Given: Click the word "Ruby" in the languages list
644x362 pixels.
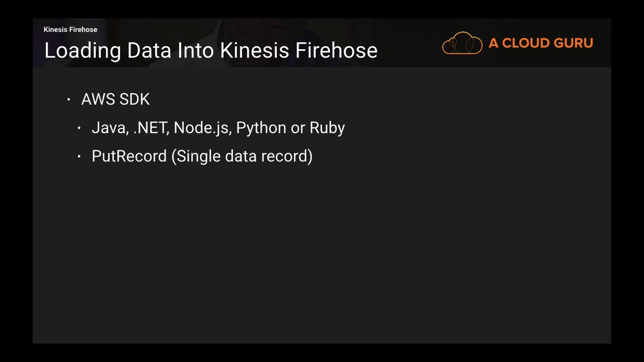Looking at the screenshot, I should point(327,128).
